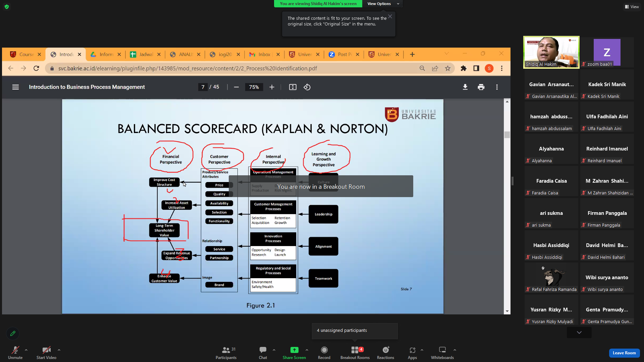Open Chrome three-dot menu

(502, 68)
